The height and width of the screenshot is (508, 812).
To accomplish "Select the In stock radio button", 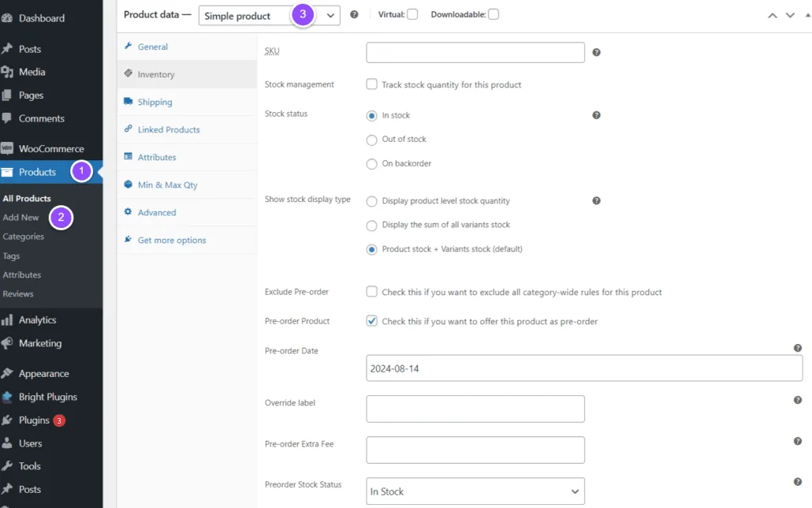I will [372, 116].
